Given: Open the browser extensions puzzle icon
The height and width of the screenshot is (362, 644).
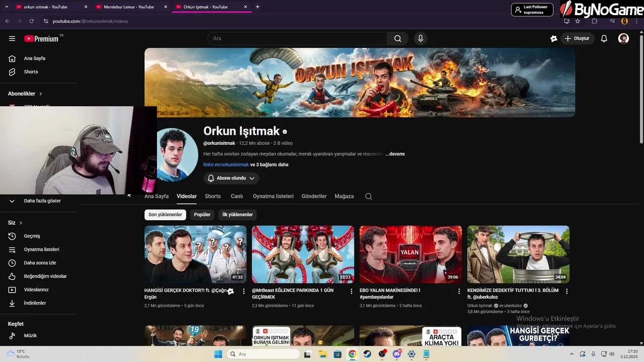Looking at the screenshot, I should 594,21.
